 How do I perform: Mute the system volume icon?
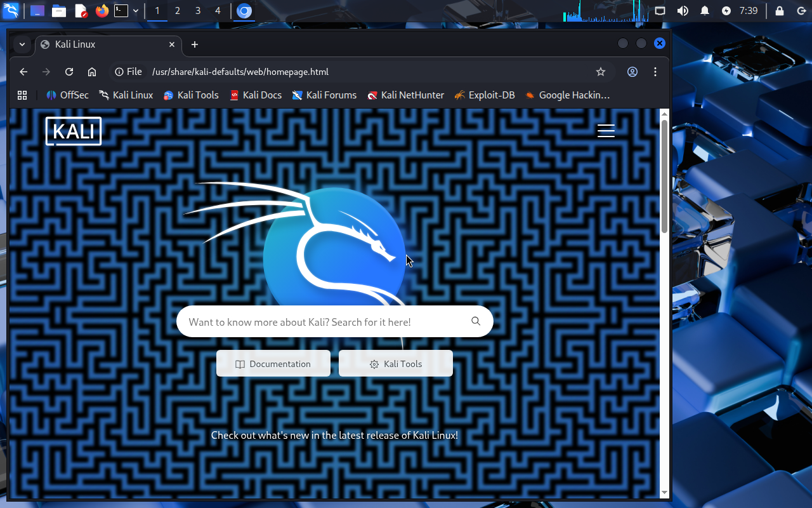683,11
